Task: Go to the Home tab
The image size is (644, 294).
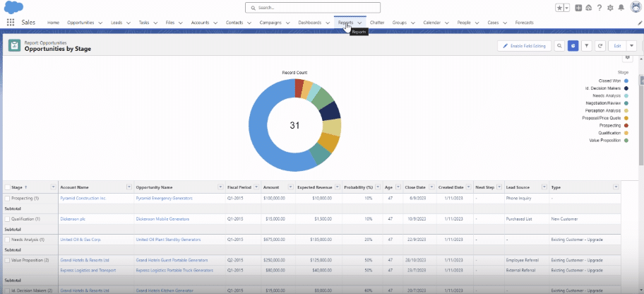Action: [53, 23]
